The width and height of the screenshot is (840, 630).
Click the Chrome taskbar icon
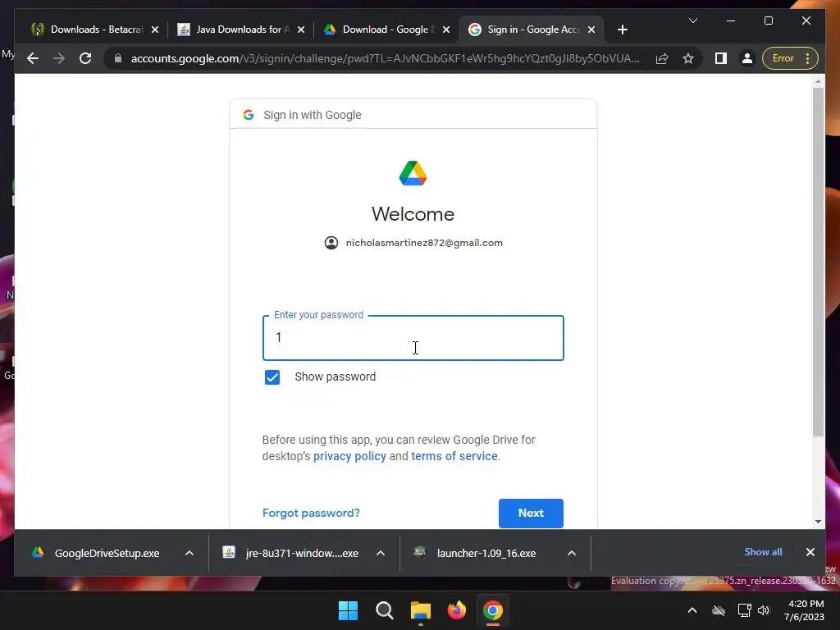point(493,610)
